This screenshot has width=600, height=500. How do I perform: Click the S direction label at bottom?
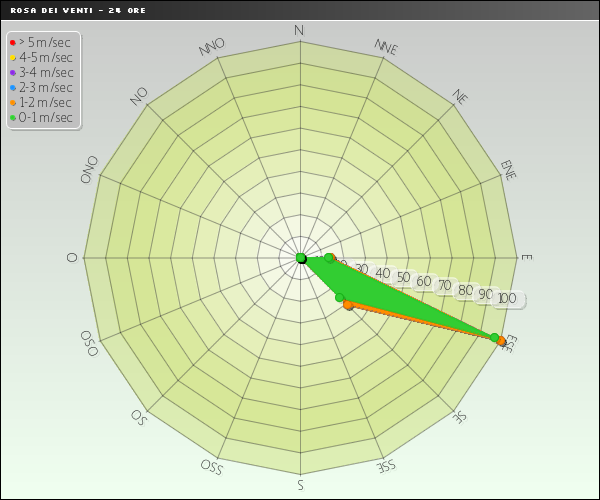(x=300, y=485)
